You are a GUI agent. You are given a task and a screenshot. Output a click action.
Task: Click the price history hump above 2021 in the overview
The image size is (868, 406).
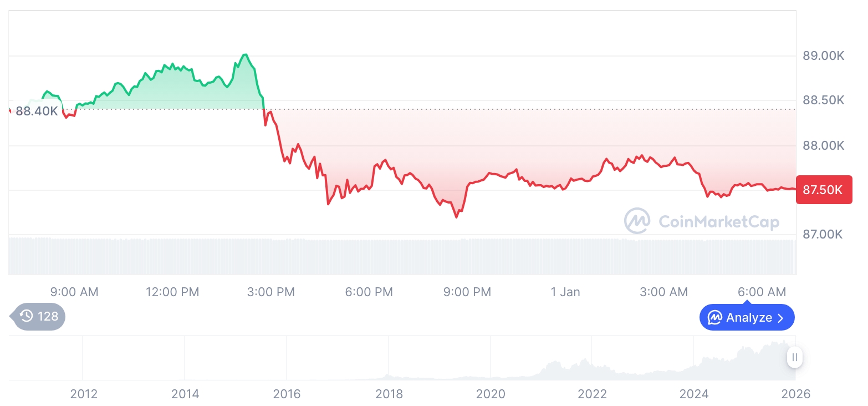coord(554,367)
